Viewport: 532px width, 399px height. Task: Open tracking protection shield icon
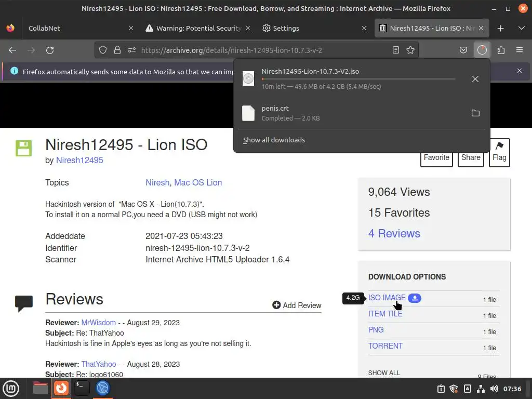pos(103,50)
